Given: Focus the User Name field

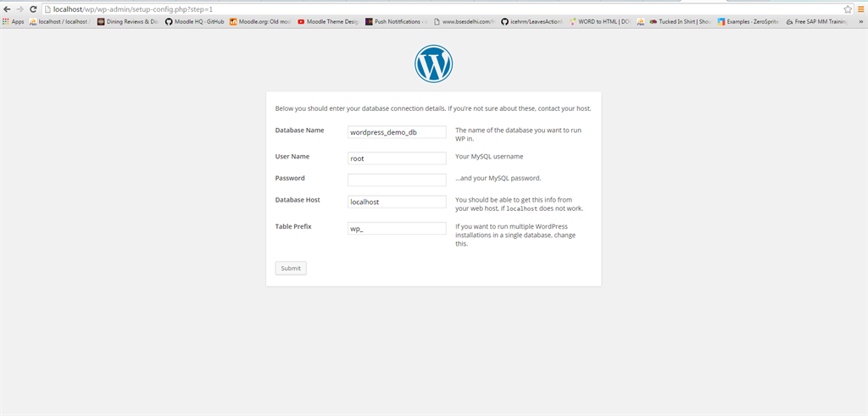Looking at the screenshot, I should 397,158.
